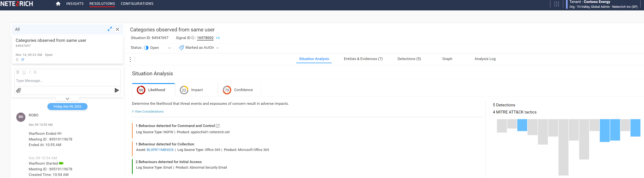Open Signal ID 16978002 link

coord(205,38)
